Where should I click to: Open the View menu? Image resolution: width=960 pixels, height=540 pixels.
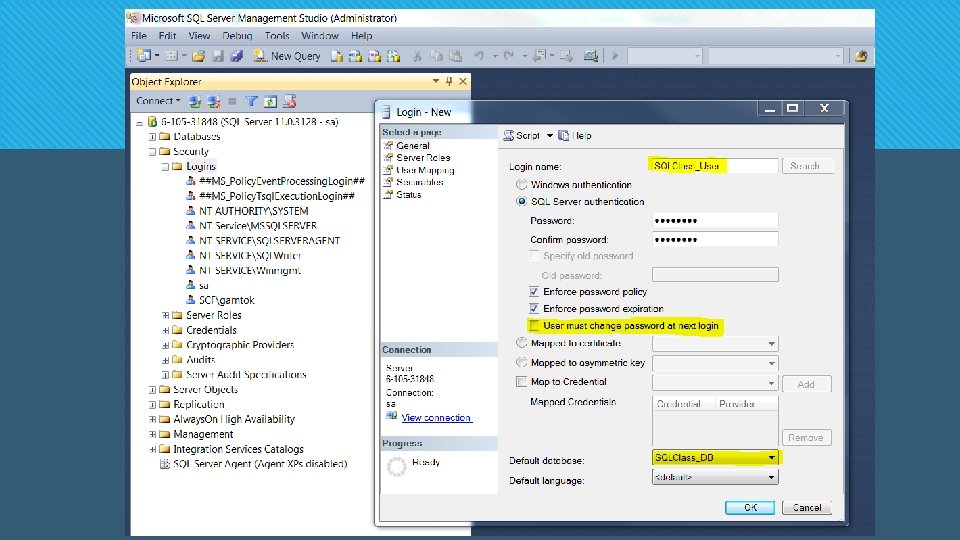[199, 36]
